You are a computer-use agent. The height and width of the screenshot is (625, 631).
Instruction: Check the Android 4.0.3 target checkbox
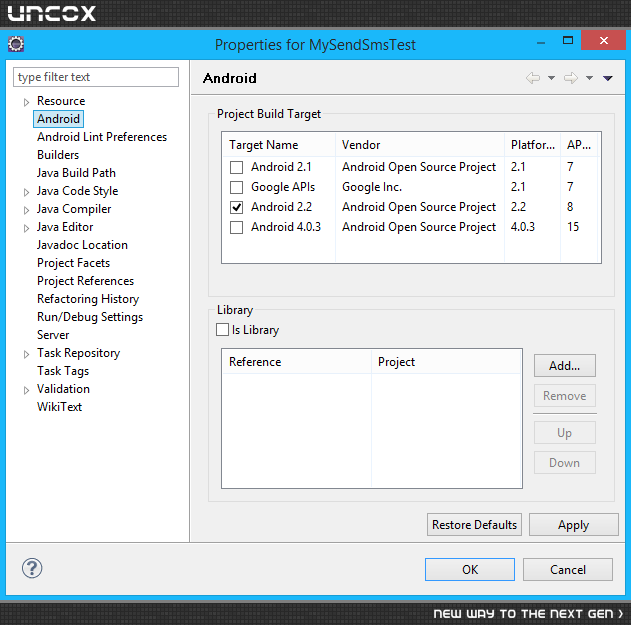click(236, 227)
